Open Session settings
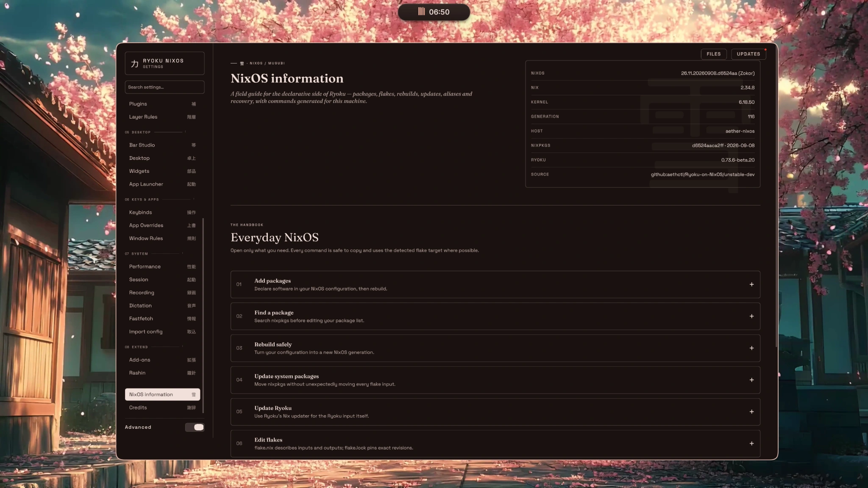Image resolution: width=868 pixels, height=488 pixels. pyautogui.click(x=162, y=280)
